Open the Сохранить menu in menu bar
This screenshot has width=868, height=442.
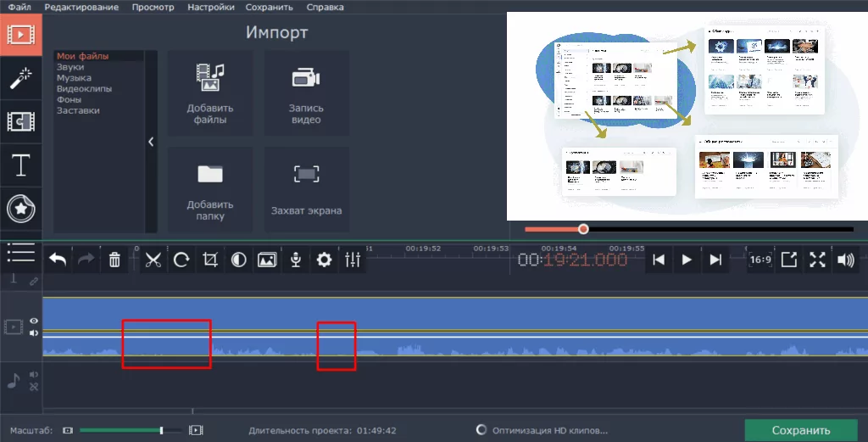[x=269, y=7]
